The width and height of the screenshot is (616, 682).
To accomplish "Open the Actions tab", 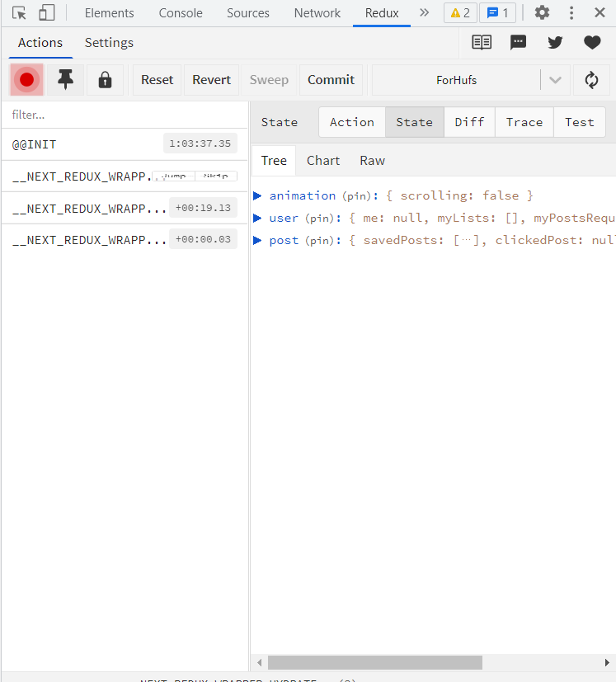I will (40, 43).
